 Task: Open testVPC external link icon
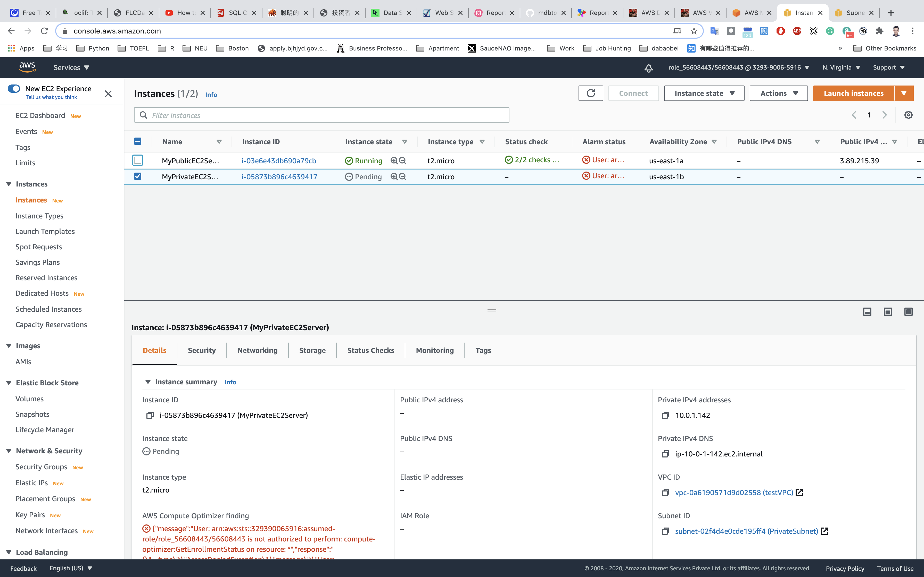(x=799, y=492)
